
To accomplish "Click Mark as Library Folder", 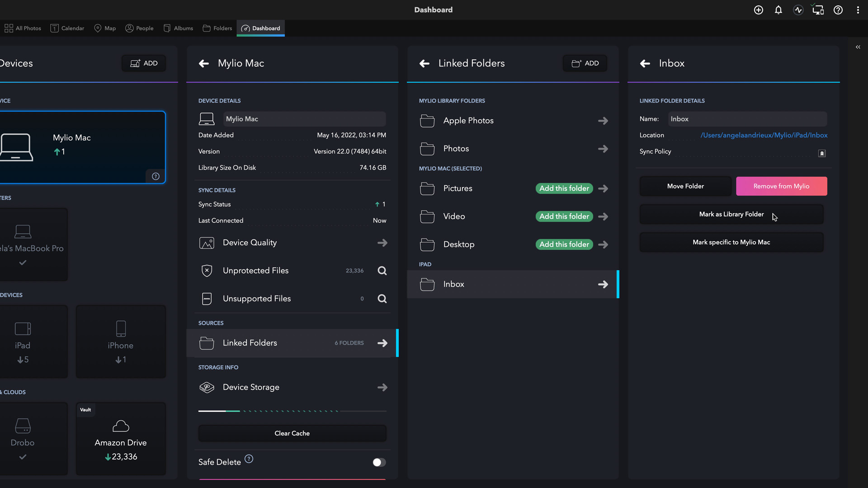I will (x=731, y=214).
